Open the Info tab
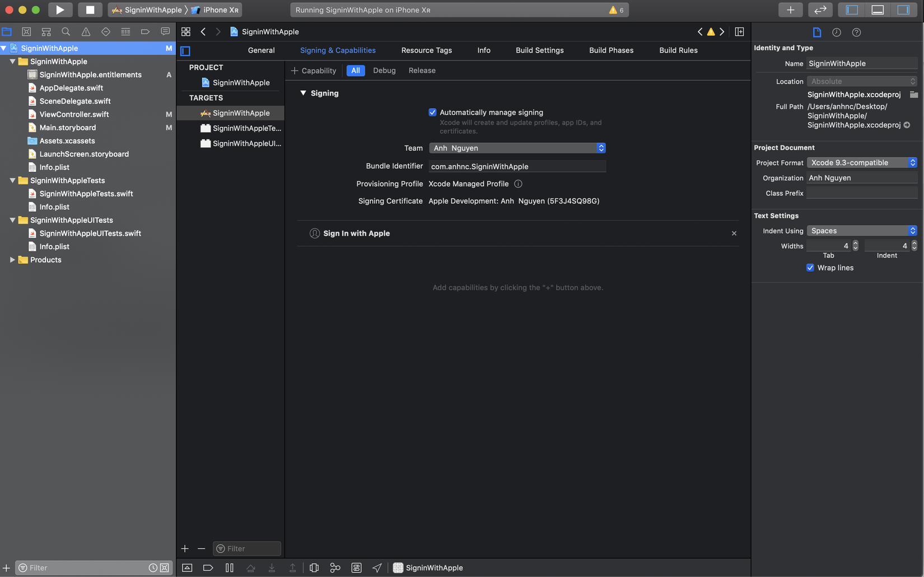This screenshot has width=924, height=577. (484, 50)
